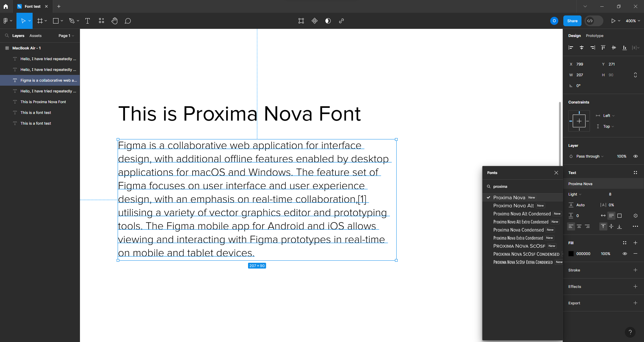Remove fill with minus button
The height and width of the screenshot is (342, 644).
(635, 254)
